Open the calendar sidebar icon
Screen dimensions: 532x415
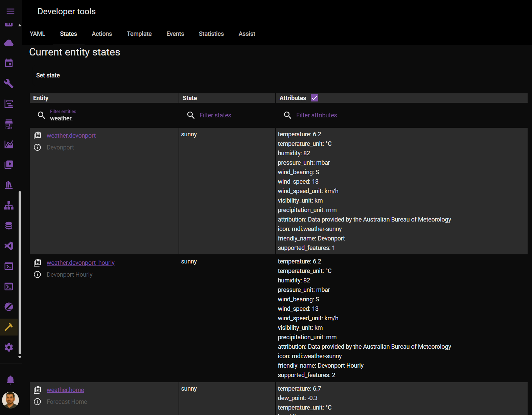[x=9, y=63]
